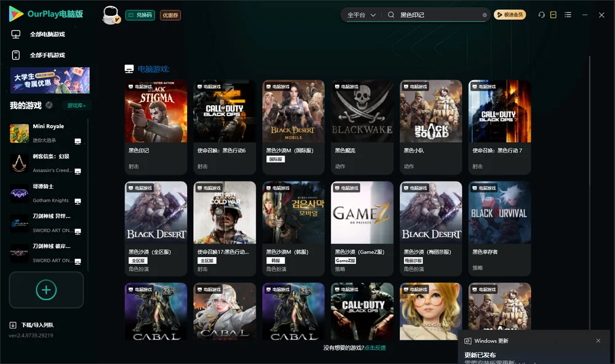Open the 黑色舰流 Blackwake card
Viewport: 615px width, 364px height.
tap(362, 127)
